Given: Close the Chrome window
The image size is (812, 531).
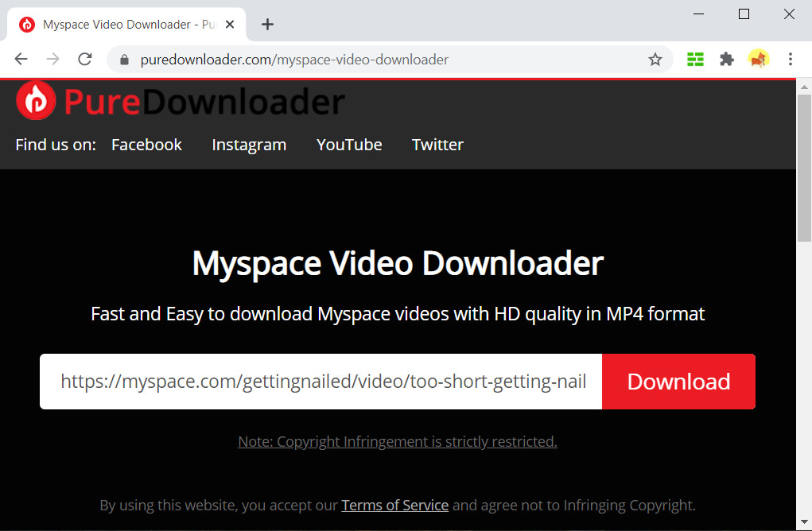Looking at the screenshot, I should [x=789, y=14].
